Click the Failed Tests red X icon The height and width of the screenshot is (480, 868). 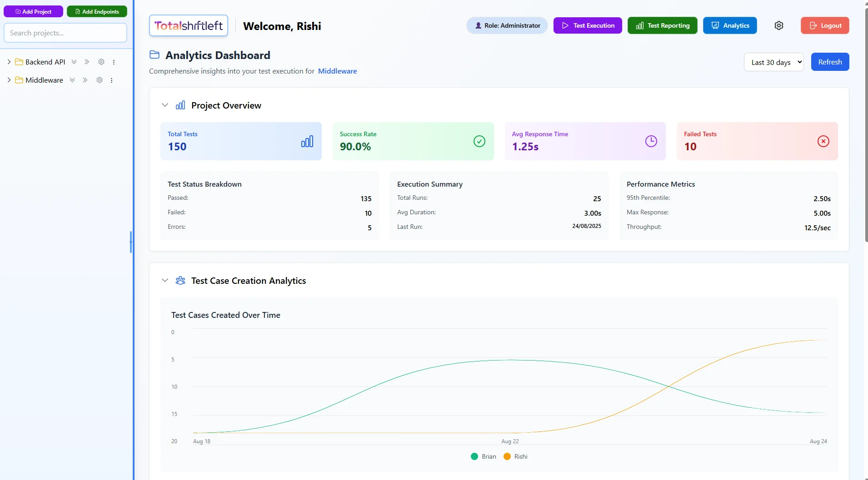(823, 141)
